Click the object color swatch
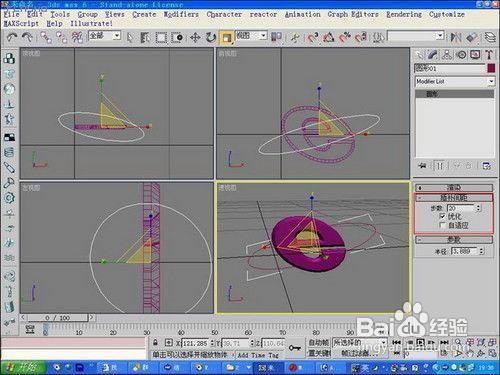Viewport: 500px width, 375px height. pos(491,68)
